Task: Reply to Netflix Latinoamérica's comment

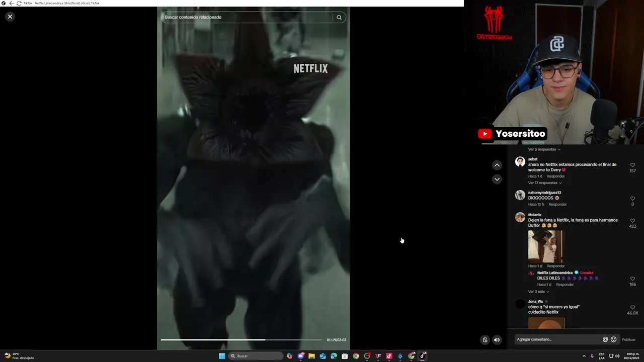Action: point(565,285)
